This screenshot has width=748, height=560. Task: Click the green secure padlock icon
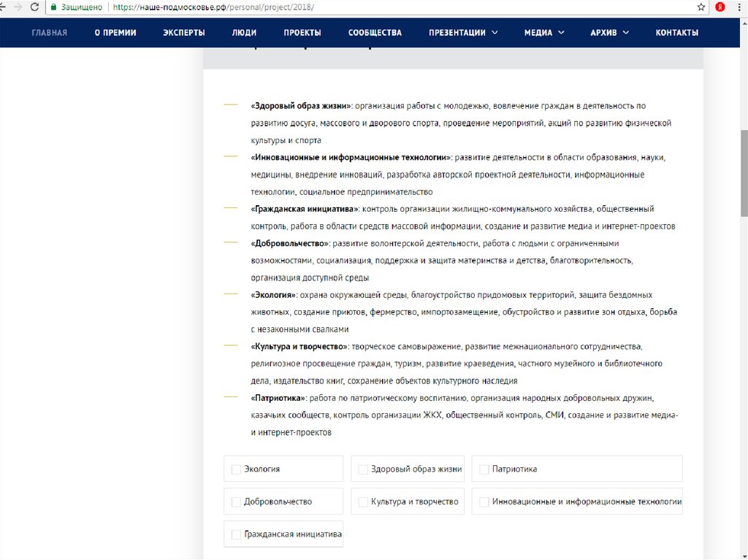click(x=53, y=7)
